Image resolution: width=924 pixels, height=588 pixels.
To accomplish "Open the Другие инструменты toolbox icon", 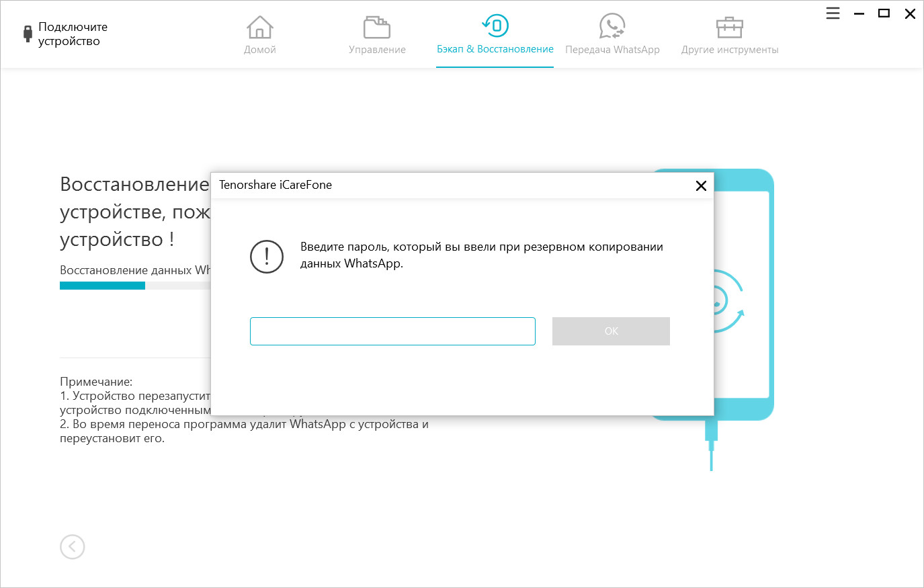I will point(730,27).
